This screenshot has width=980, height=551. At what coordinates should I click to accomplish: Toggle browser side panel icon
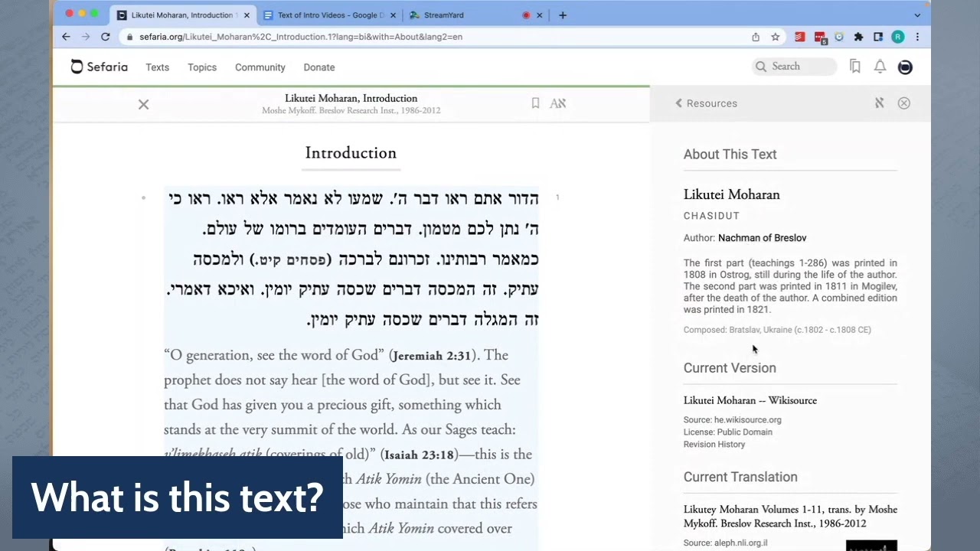(x=878, y=37)
